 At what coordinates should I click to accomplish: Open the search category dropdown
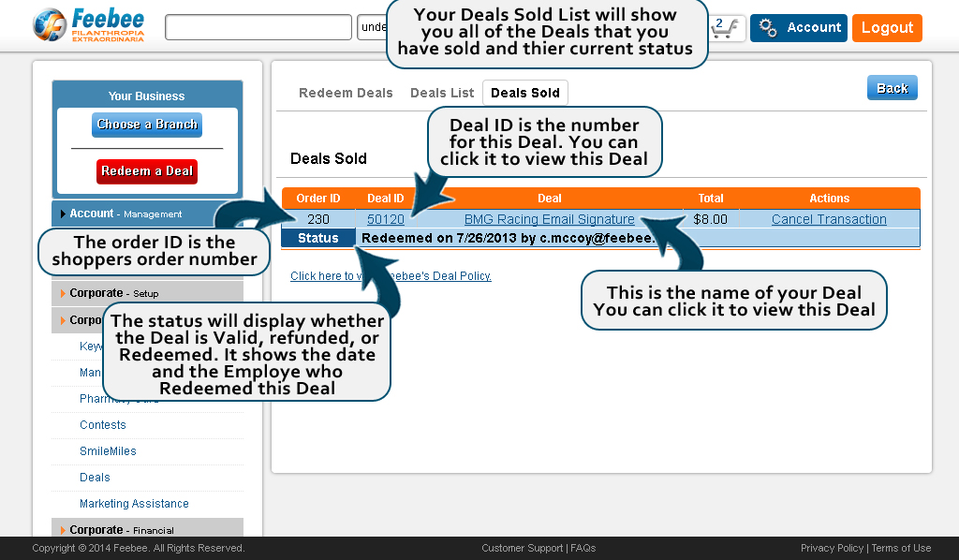coord(372,28)
